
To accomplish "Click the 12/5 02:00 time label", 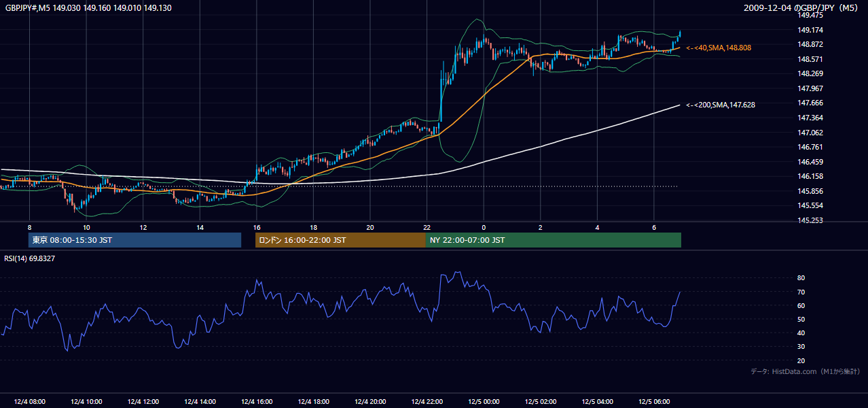I will (x=541, y=401).
